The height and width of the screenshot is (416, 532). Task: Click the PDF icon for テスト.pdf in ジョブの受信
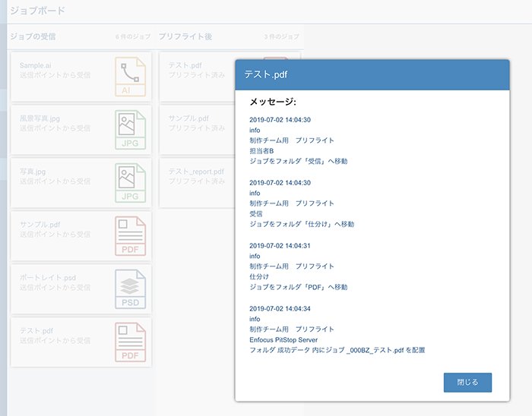point(130,342)
